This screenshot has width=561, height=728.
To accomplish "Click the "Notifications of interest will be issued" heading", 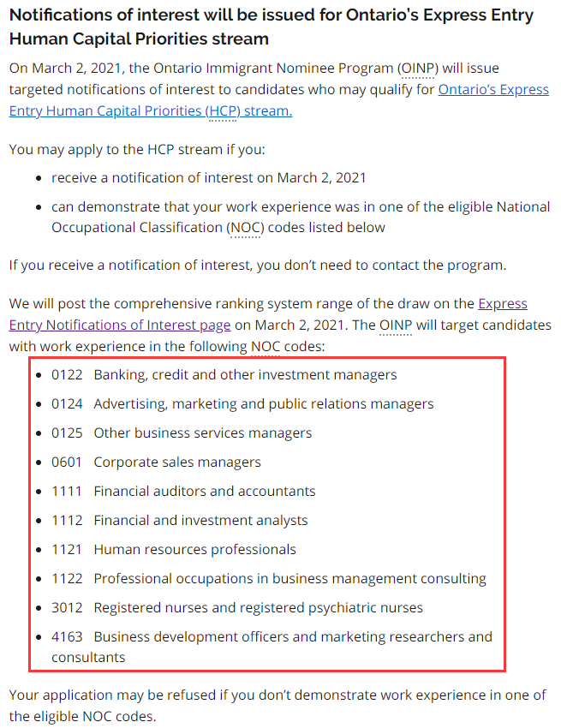I will [271, 27].
